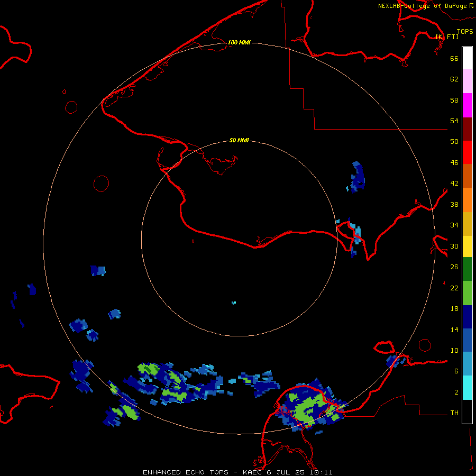Click the legend value "18"
The width and height of the screenshot is (476, 476).
click(x=454, y=308)
